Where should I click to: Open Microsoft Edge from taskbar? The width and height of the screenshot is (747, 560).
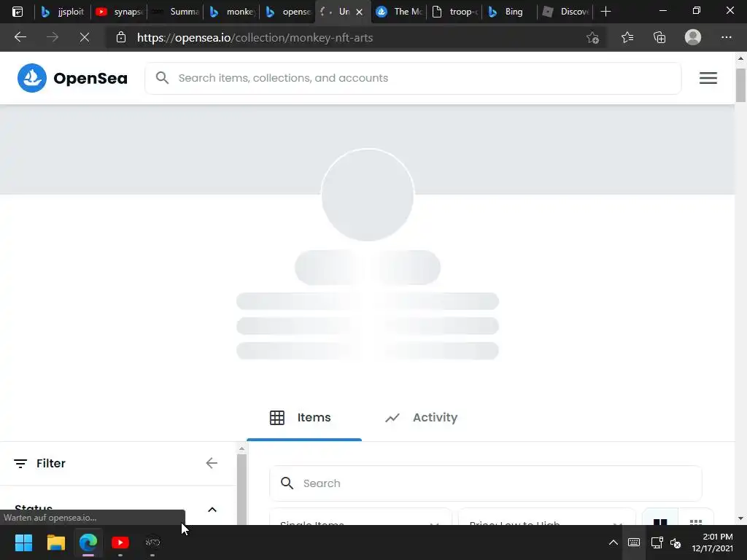point(88,542)
